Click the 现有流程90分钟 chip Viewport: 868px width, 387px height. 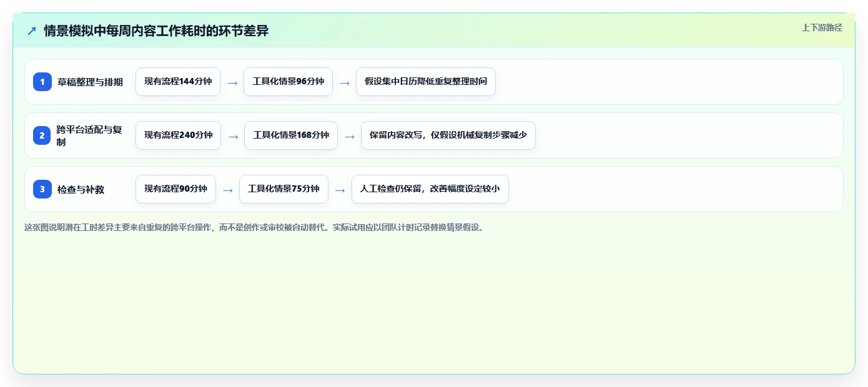click(175, 189)
